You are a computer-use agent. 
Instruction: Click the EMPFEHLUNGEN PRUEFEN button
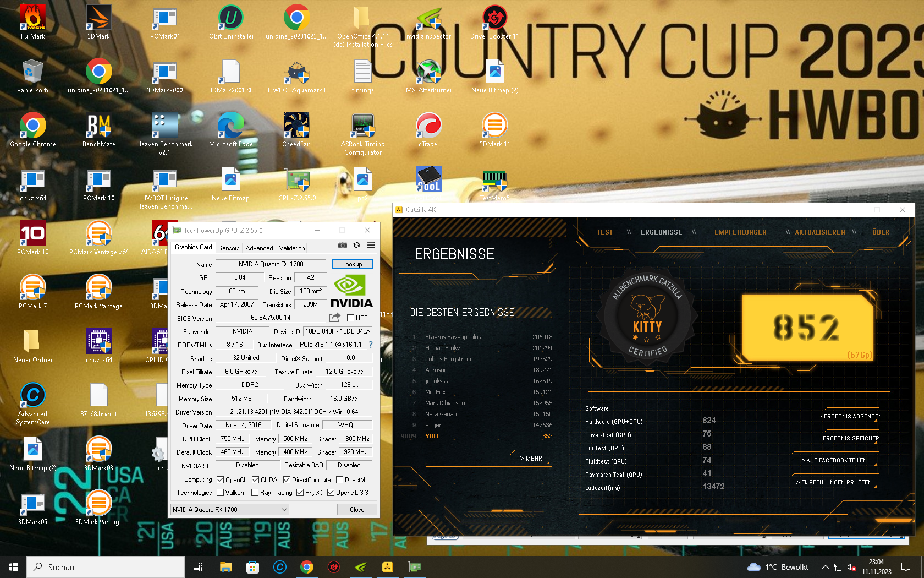click(x=834, y=482)
